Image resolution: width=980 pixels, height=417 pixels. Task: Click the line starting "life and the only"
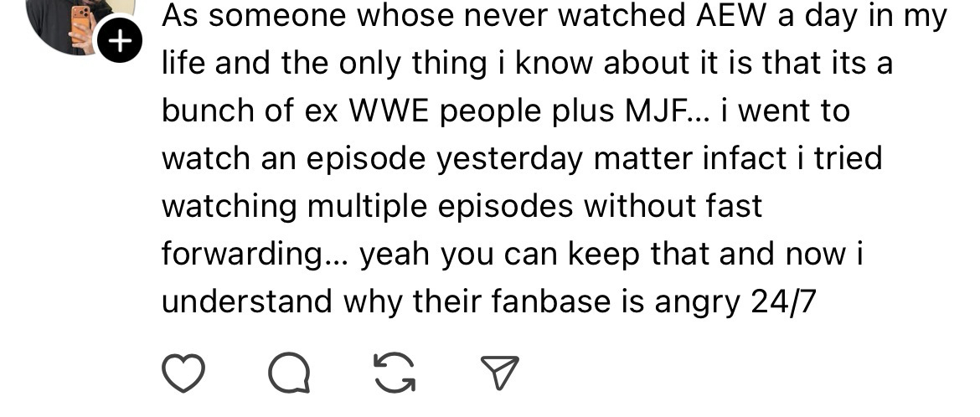pos(528,64)
